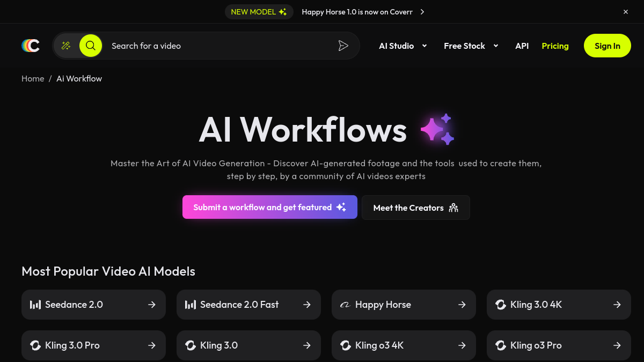Click the chevron arrow after Happy Horse announcement
This screenshot has height=362, width=644.
pyautogui.click(x=422, y=12)
